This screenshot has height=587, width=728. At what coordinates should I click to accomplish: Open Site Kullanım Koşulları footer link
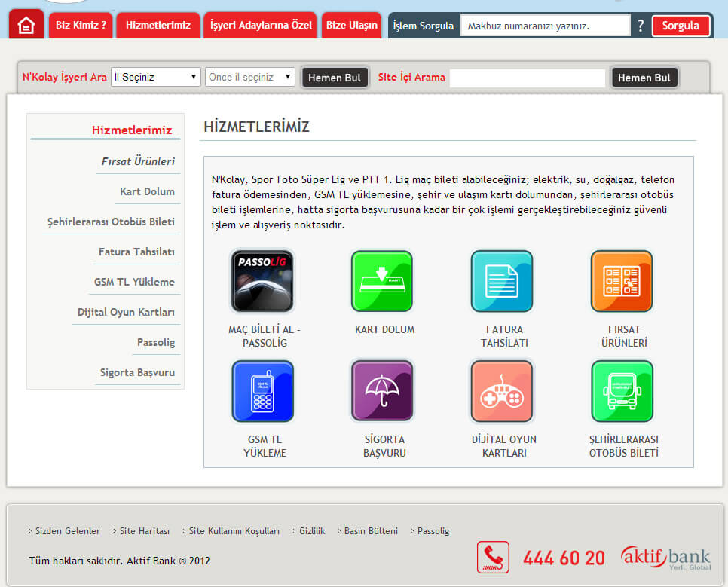[234, 530]
